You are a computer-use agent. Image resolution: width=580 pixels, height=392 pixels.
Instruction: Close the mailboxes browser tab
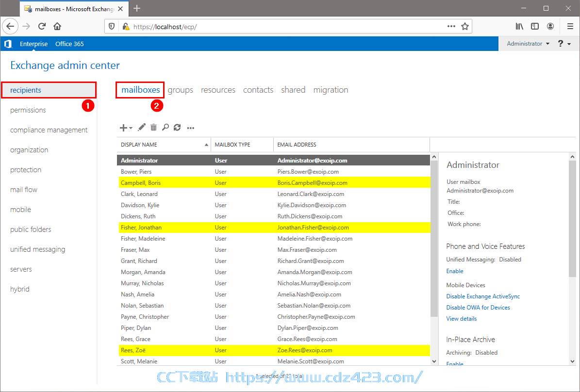(x=120, y=9)
